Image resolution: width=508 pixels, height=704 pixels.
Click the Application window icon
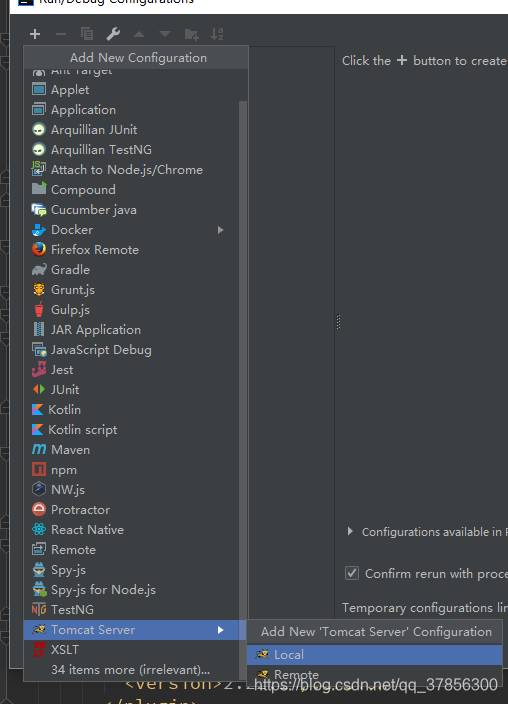(39, 109)
